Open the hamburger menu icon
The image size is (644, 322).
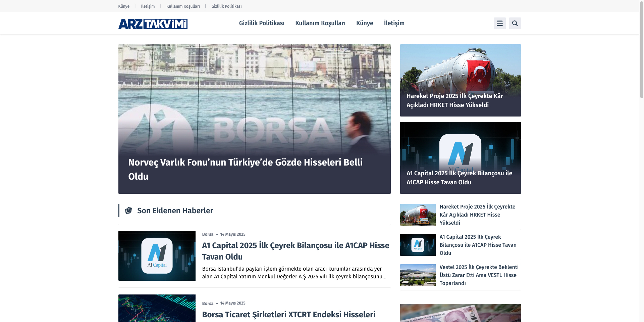pyautogui.click(x=500, y=23)
